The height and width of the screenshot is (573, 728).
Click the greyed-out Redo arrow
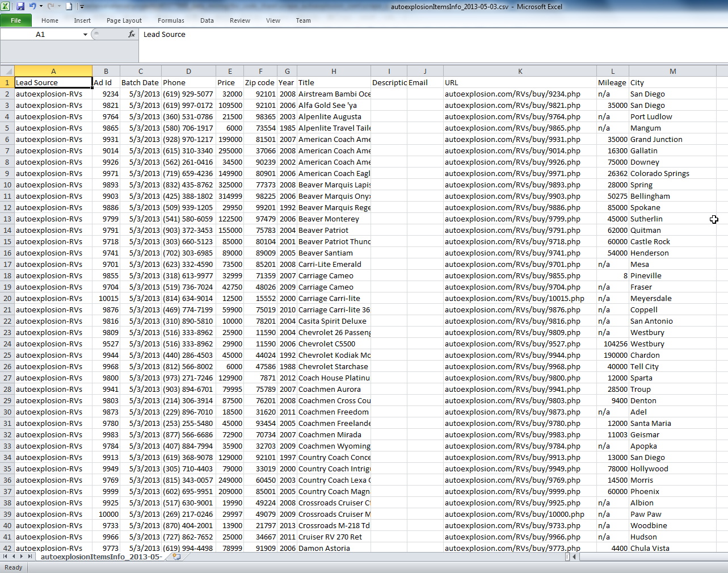[x=51, y=6]
